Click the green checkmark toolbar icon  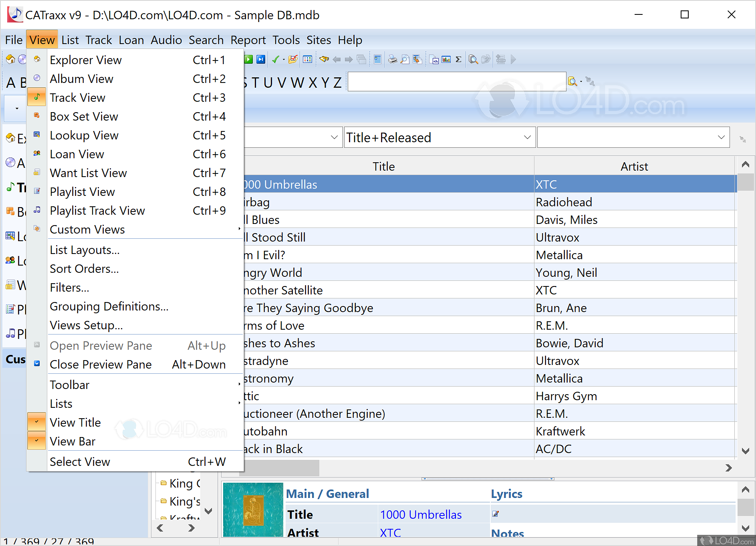pyautogui.click(x=275, y=60)
